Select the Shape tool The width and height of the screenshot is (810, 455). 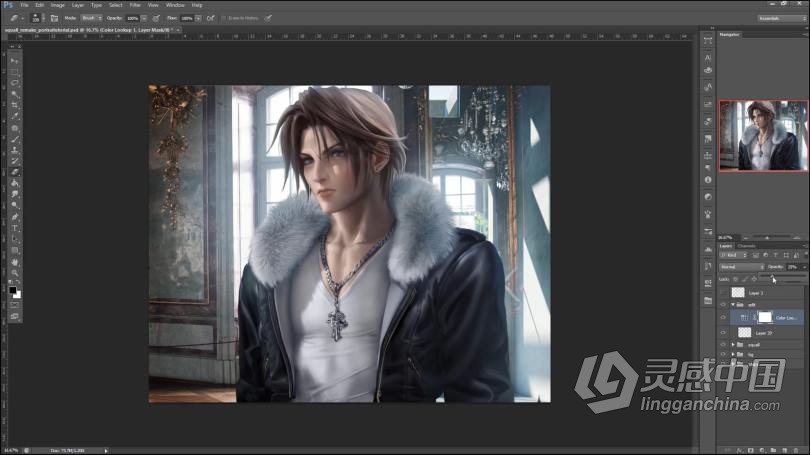click(14, 250)
